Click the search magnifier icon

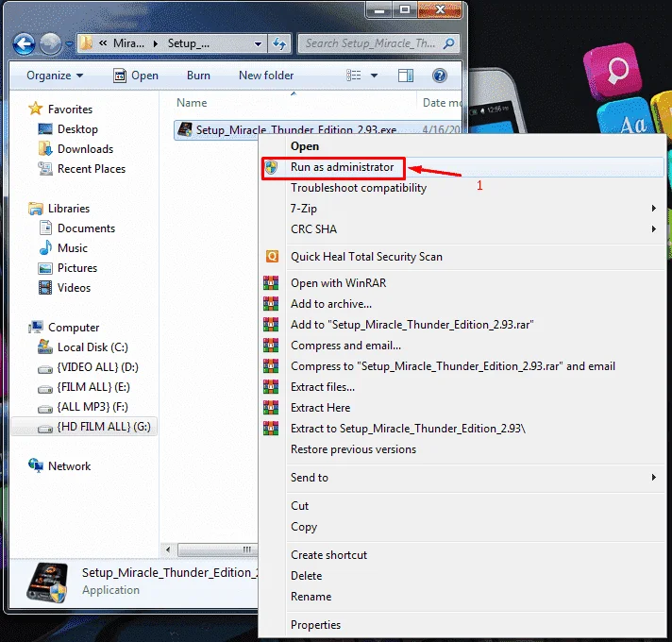click(448, 43)
